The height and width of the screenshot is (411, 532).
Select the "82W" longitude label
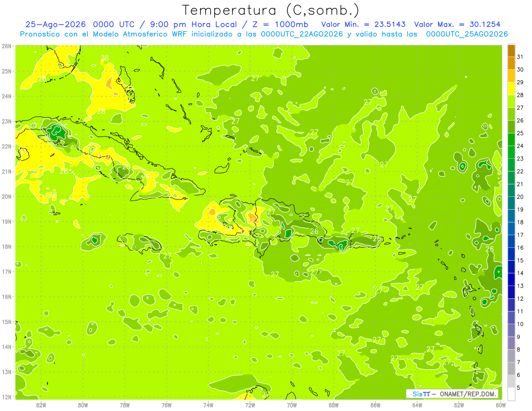(41, 405)
